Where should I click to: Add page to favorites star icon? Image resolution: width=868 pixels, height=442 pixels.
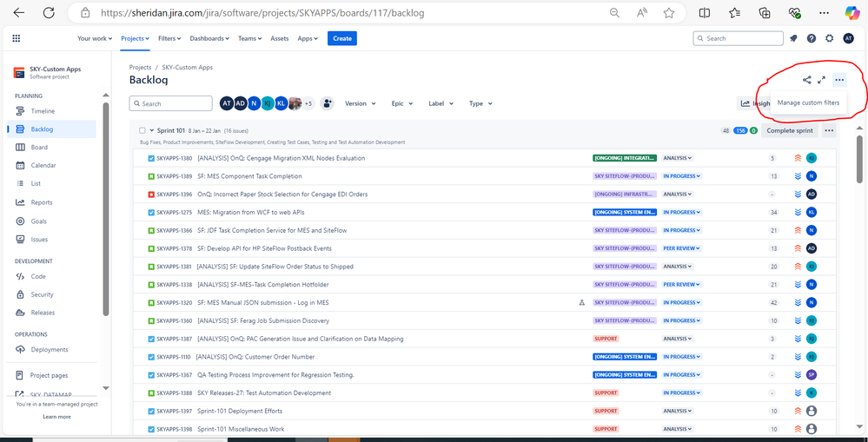click(x=669, y=13)
